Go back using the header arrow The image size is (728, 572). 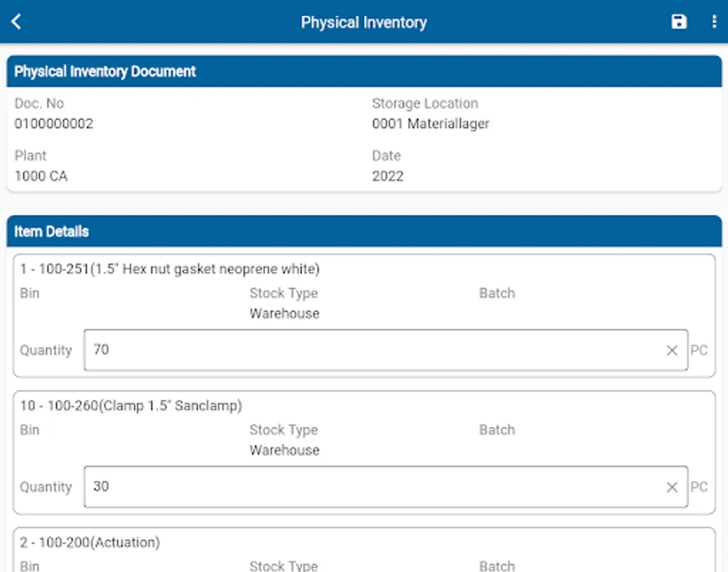[x=17, y=22]
